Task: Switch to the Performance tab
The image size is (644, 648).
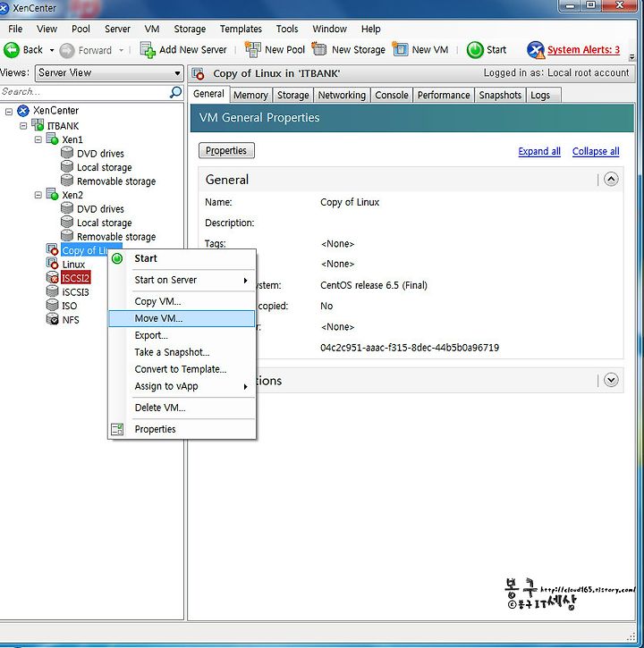Action: 444,95
